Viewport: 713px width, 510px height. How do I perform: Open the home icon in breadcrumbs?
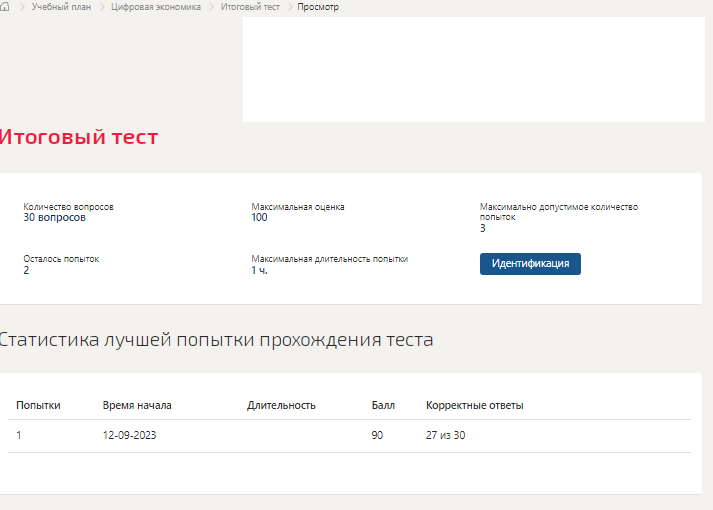pyautogui.click(x=5, y=7)
